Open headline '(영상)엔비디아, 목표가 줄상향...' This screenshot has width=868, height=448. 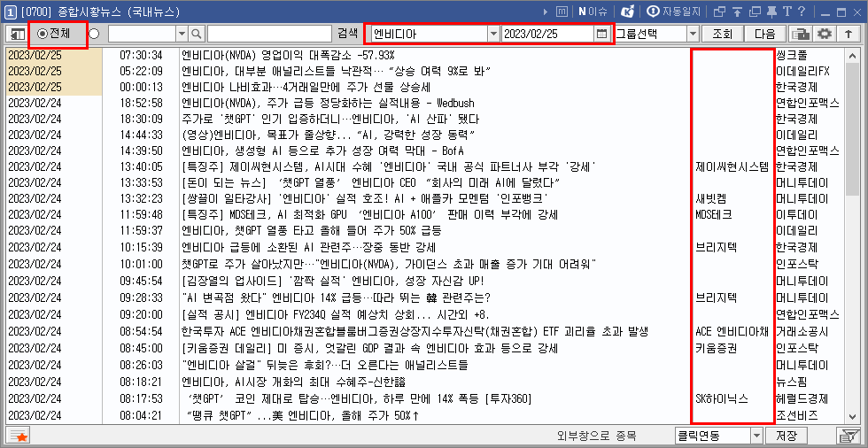[x=329, y=135]
